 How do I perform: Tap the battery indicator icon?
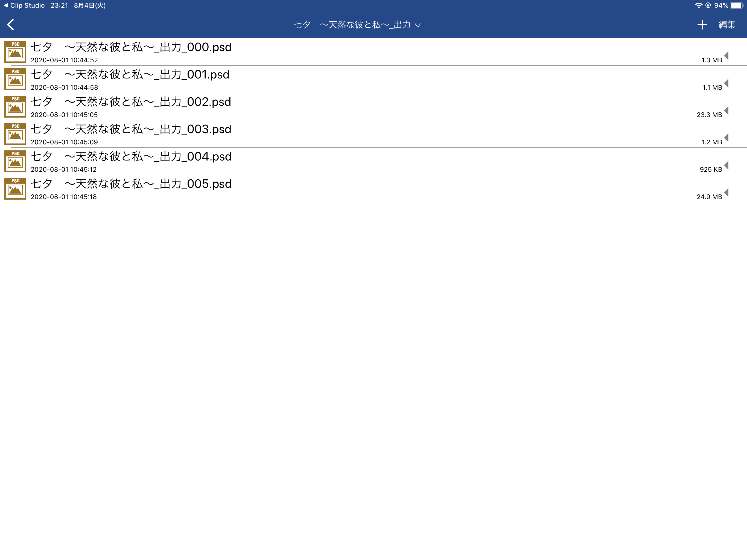[x=737, y=5]
